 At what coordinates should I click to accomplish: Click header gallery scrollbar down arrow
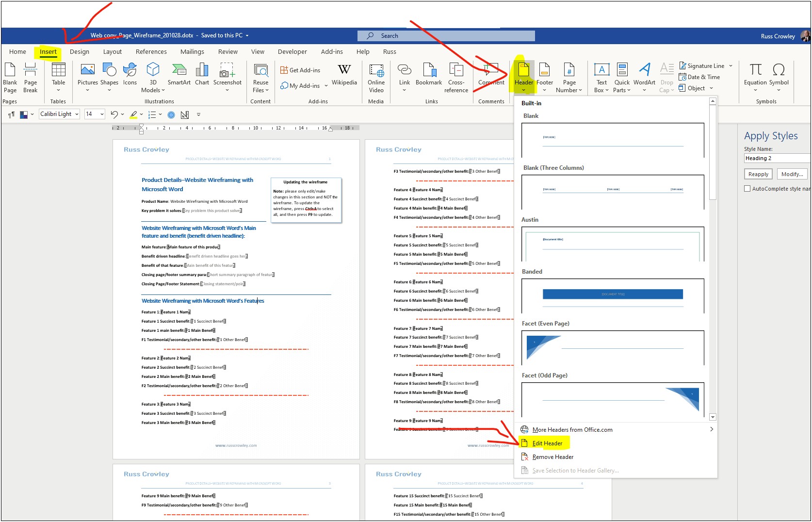point(713,417)
